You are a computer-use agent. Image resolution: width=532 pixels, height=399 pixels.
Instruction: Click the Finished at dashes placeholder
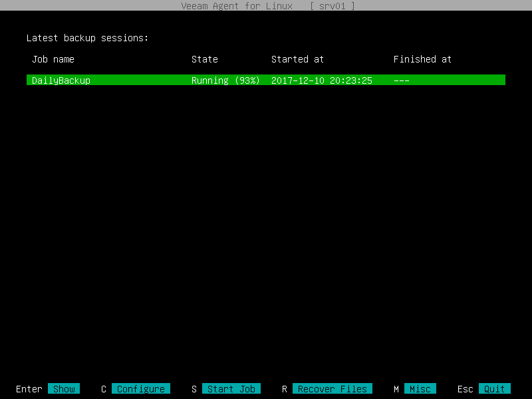click(x=403, y=80)
